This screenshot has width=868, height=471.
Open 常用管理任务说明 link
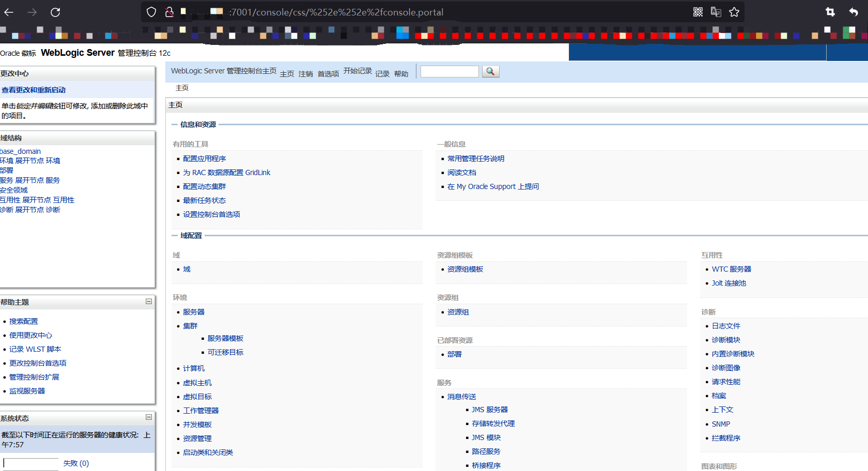pos(476,159)
